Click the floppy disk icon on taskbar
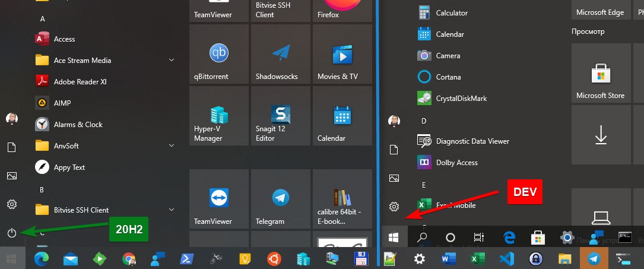The height and width of the screenshot is (269, 644). pos(361,258)
